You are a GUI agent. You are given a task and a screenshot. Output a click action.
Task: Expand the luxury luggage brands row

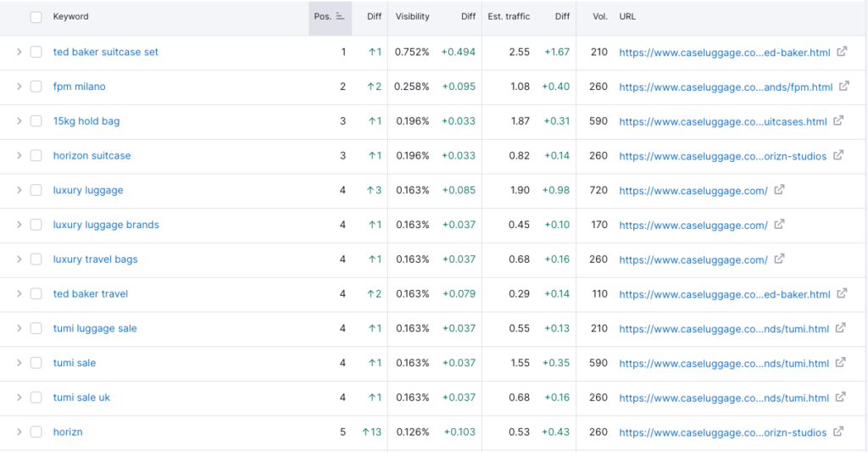point(19,225)
